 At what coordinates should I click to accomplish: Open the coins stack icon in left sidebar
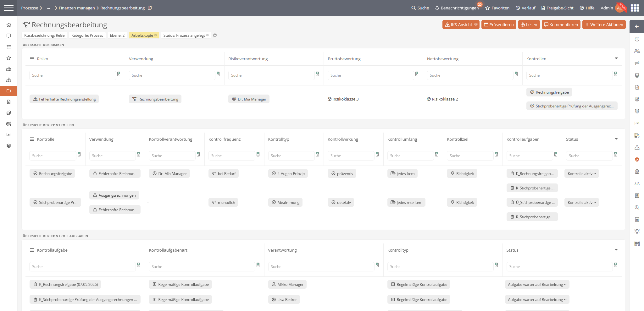(9, 113)
